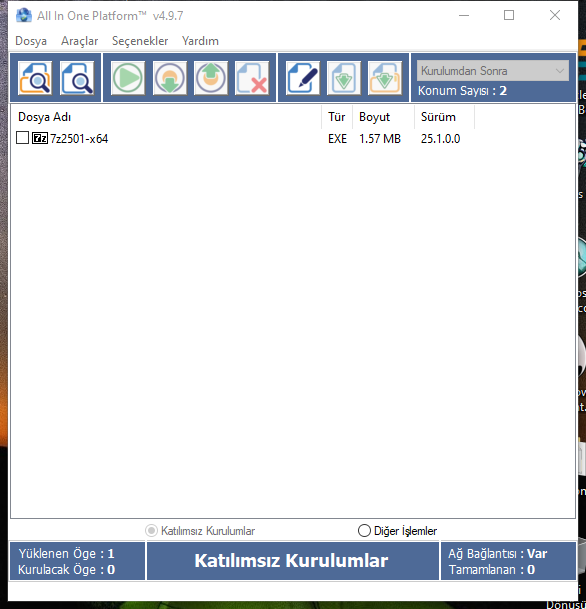
Task: Click the edit file pen icon
Action: tap(303, 78)
